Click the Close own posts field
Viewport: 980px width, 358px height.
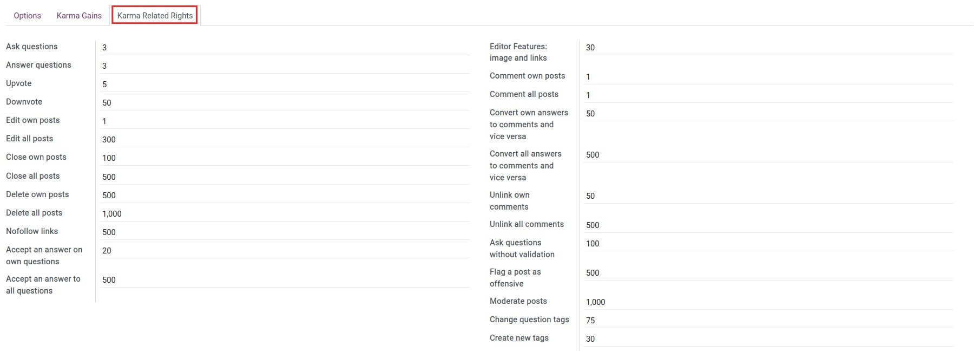[284, 158]
